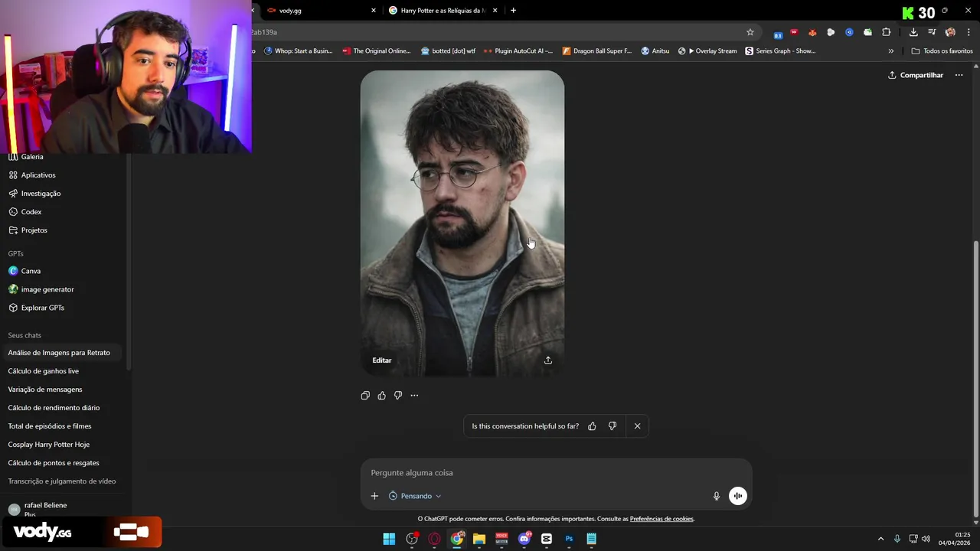The width and height of the screenshot is (980, 551).
Task: Open Photoshop from the taskbar
Action: pyautogui.click(x=569, y=539)
